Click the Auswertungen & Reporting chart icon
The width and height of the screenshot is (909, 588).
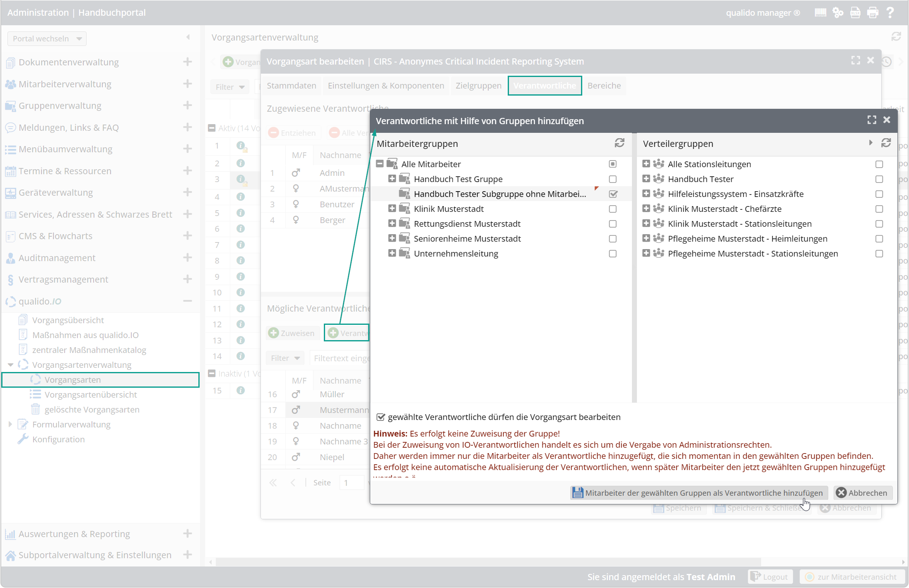[x=10, y=534]
